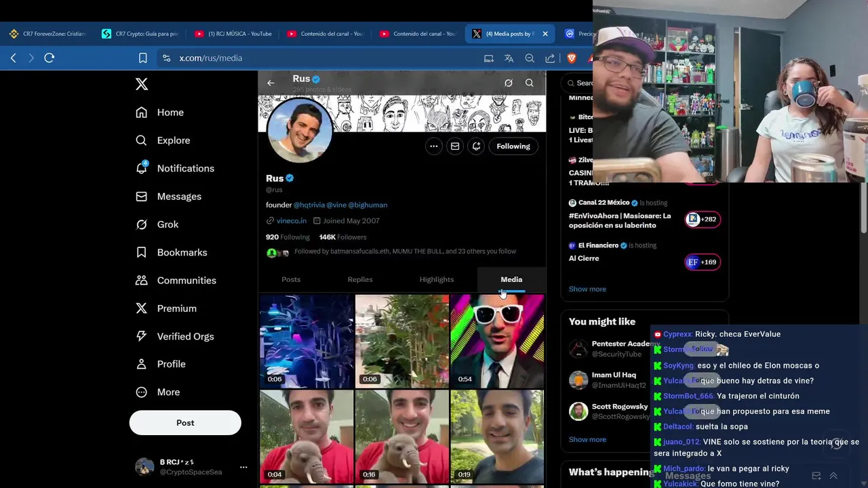
Task: Click the +169 listeners badge
Action: click(x=703, y=262)
